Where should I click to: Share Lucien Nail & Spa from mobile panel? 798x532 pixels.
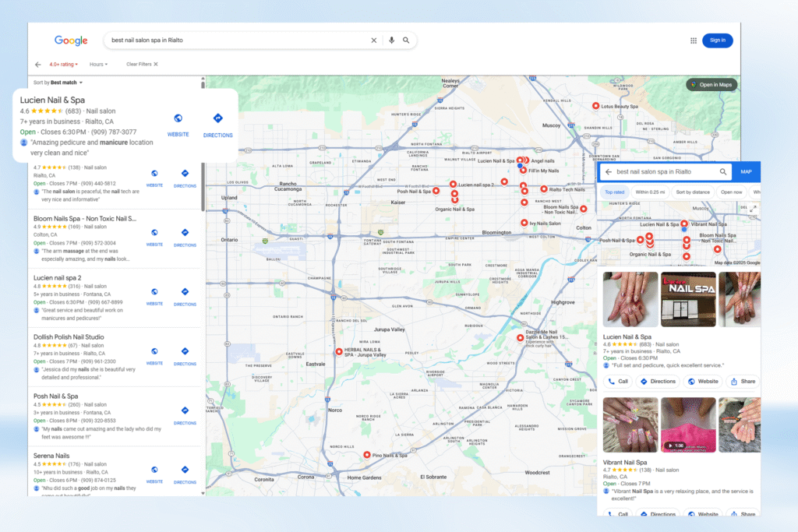pyautogui.click(x=743, y=382)
